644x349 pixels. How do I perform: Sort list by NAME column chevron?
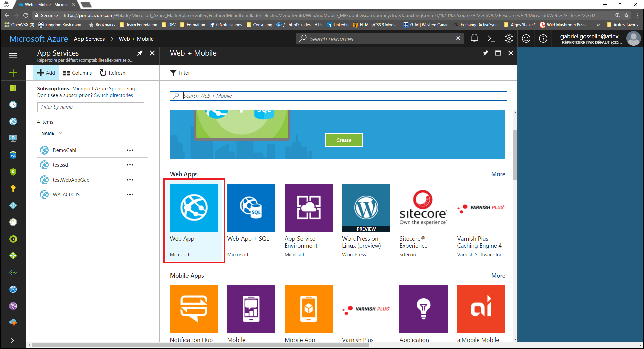60,133
